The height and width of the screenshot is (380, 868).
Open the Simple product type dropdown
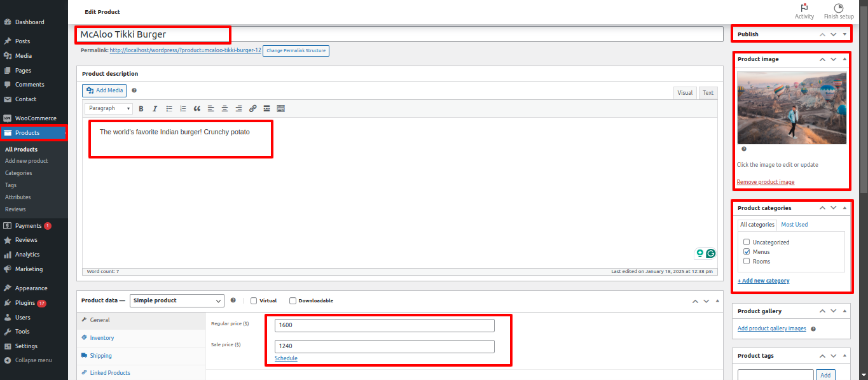pyautogui.click(x=177, y=300)
